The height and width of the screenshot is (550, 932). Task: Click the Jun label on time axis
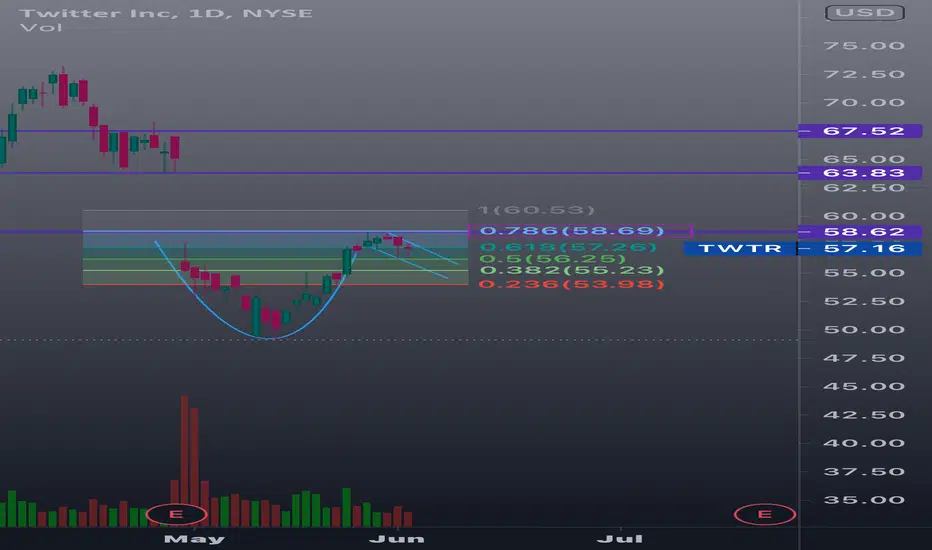(x=396, y=539)
